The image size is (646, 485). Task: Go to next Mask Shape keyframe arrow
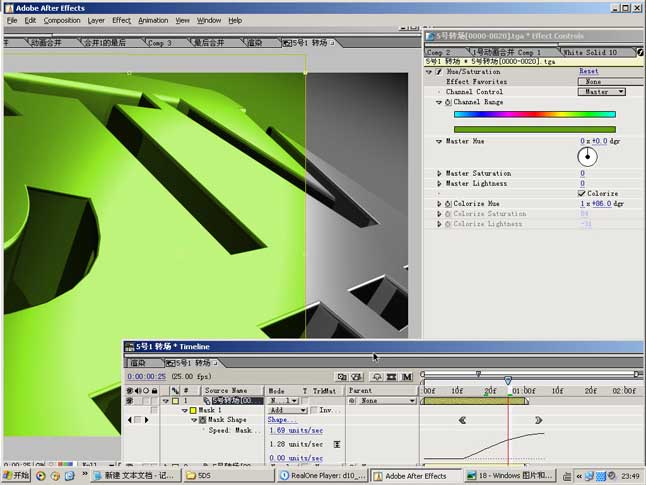[146, 420]
